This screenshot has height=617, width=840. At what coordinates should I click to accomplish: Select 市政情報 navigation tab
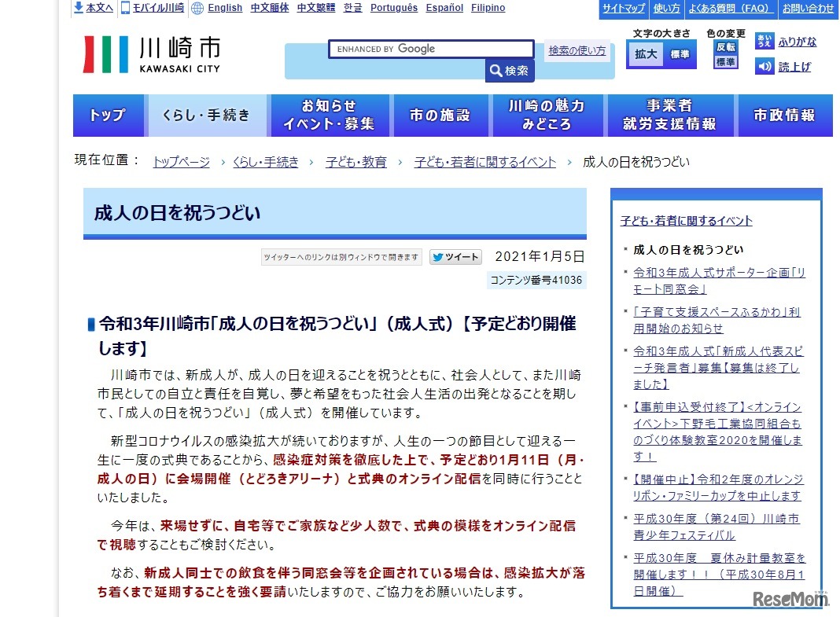click(x=785, y=116)
